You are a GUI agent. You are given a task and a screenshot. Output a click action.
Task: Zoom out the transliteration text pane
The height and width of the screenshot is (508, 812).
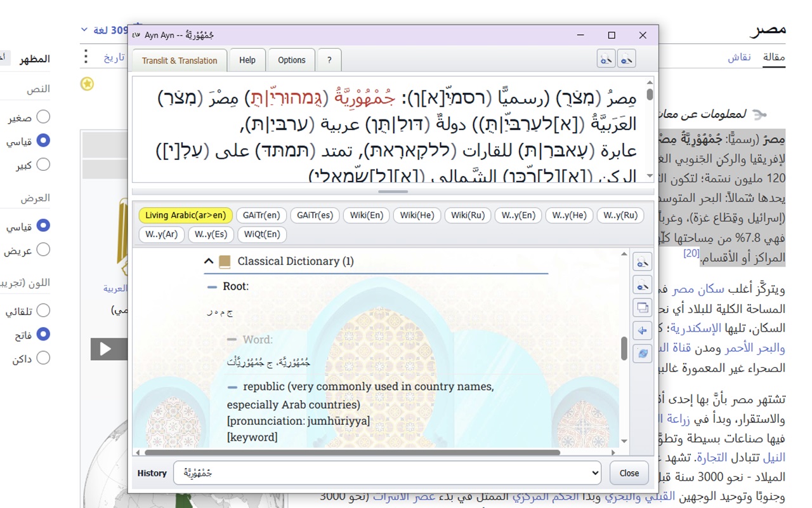[627, 59]
